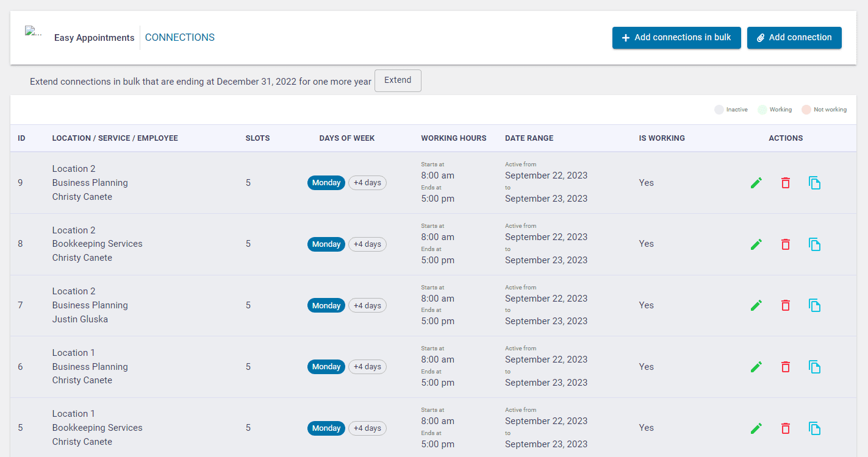This screenshot has height=457, width=868.
Task: Expand the +4 days chip in row 5
Action: [367, 428]
